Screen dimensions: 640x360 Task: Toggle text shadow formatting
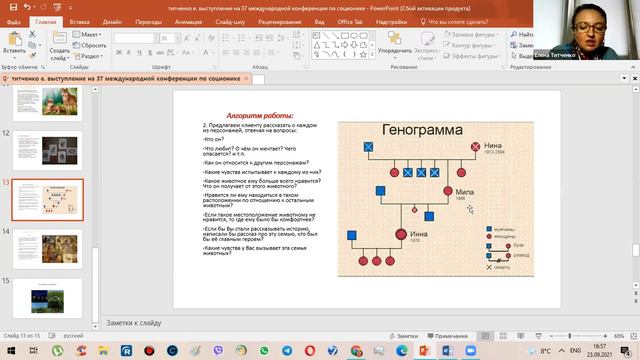(150, 53)
